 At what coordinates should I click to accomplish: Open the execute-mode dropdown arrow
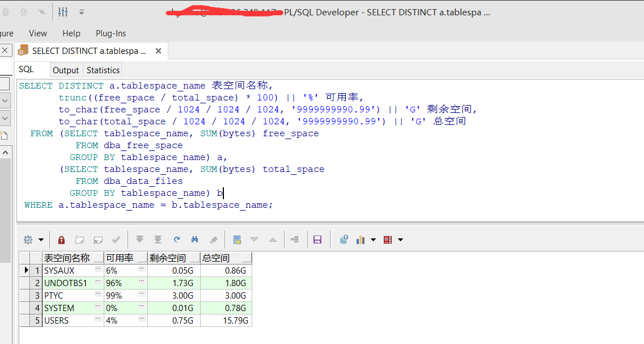[x=41, y=240]
